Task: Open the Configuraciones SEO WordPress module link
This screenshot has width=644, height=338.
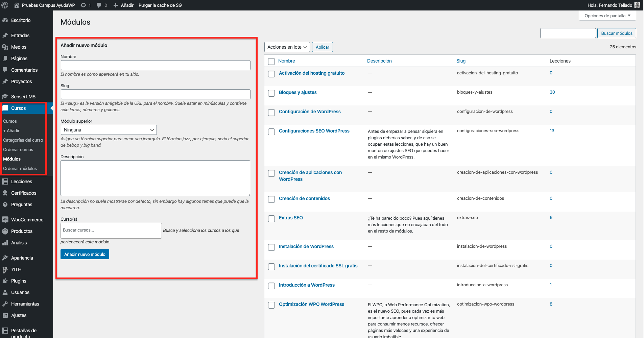Action: 314,131
